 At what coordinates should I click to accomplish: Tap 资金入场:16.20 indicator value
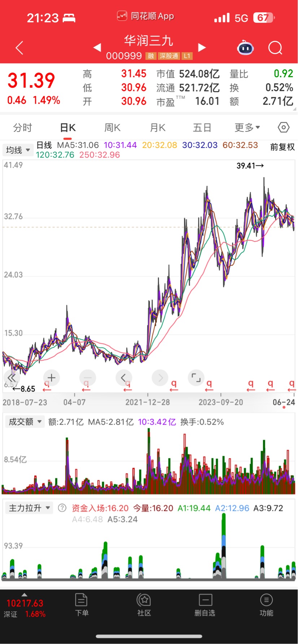coord(100,508)
